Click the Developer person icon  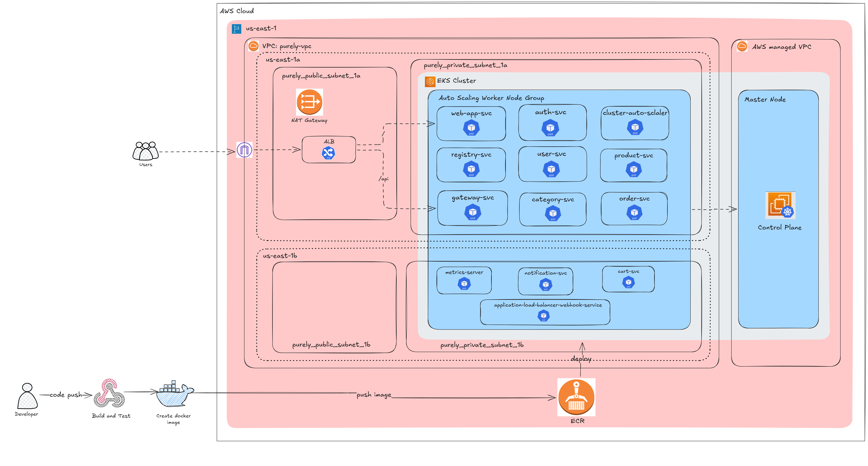[x=27, y=396]
